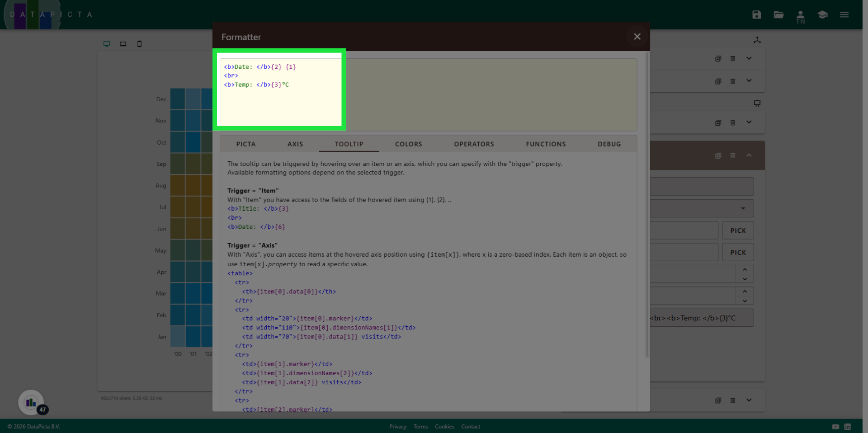Click the chart badge icon showing 47
Viewport: 868px width, 433px height.
31,402
